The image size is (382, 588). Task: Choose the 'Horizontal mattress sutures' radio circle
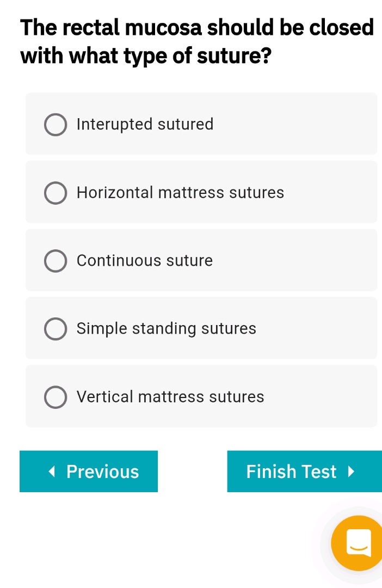tap(56, 193)
